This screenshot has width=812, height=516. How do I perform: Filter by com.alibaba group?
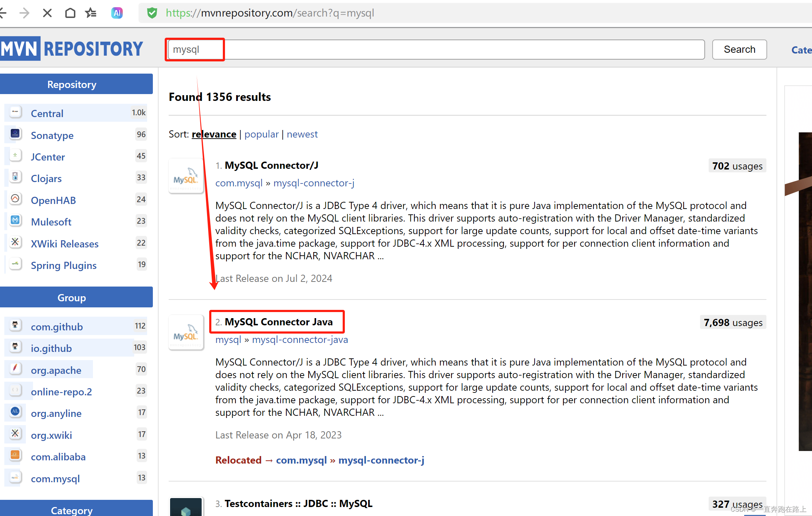point(58,457)
